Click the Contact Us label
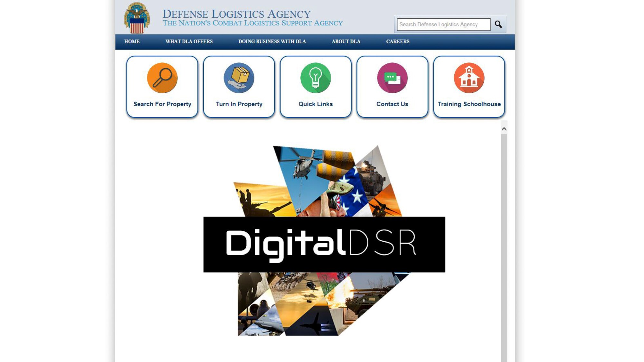The width and height of the screenshot is (644, 362). (392, 104)
